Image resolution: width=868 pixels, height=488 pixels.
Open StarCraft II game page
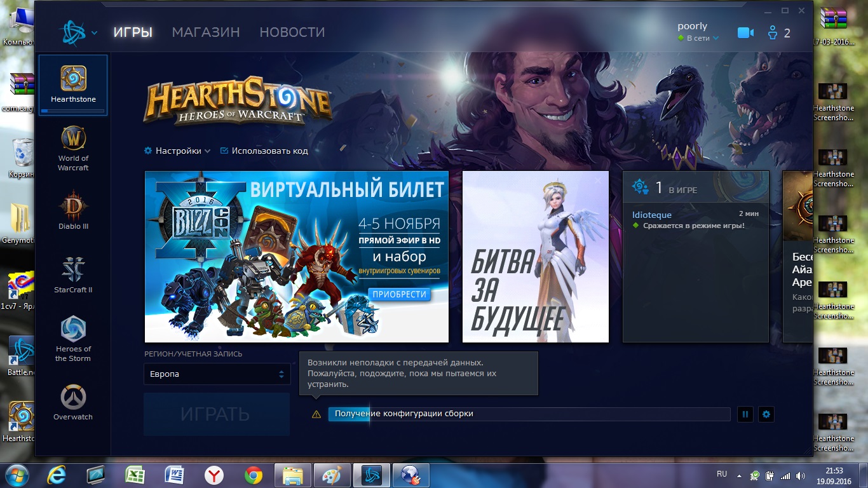pyautogui.click(x=73, y=274)
